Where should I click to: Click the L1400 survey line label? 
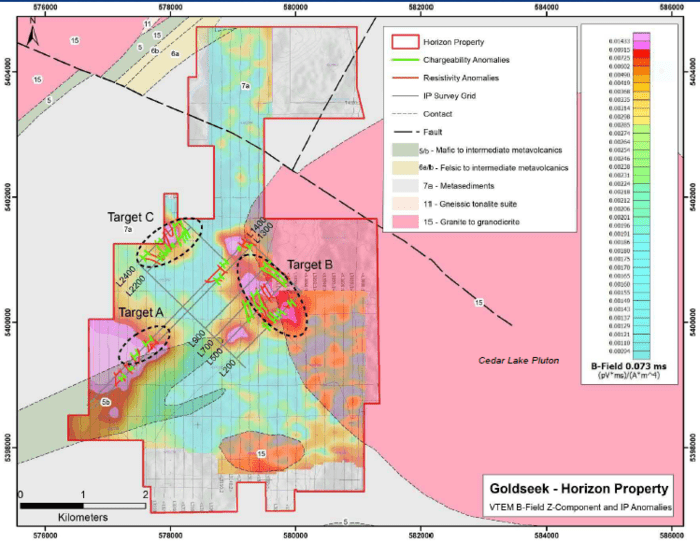click(257, 227)
